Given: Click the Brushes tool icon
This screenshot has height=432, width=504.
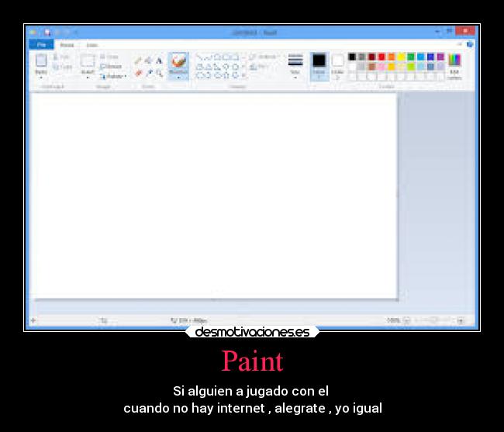Looking at the screenshot, I should pyautogui.click(x=178, y=60).
